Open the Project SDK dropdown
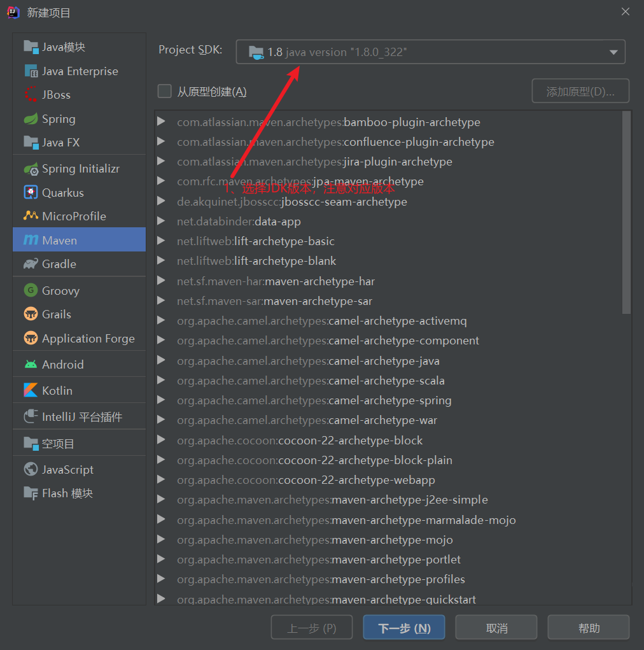644x650 pixels. [x=430, y=52]
